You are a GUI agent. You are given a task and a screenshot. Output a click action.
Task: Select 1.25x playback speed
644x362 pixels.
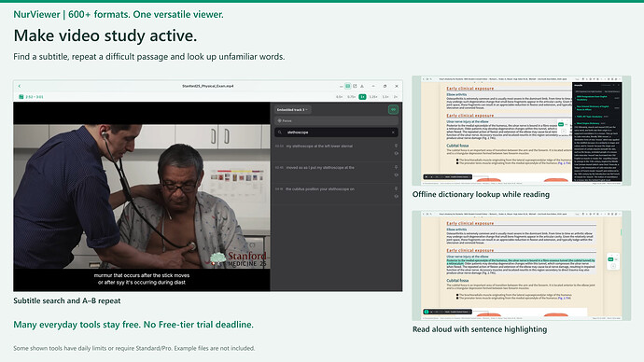coord(373,97)
